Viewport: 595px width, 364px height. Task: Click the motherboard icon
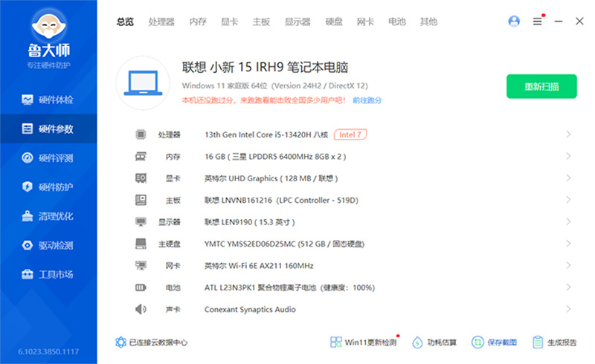click(141, 200)
